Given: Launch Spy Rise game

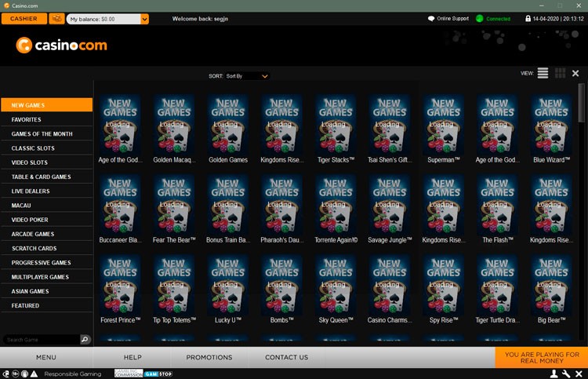Looking at the screenshot, I should pyautogui.click(x=443, y=289).
